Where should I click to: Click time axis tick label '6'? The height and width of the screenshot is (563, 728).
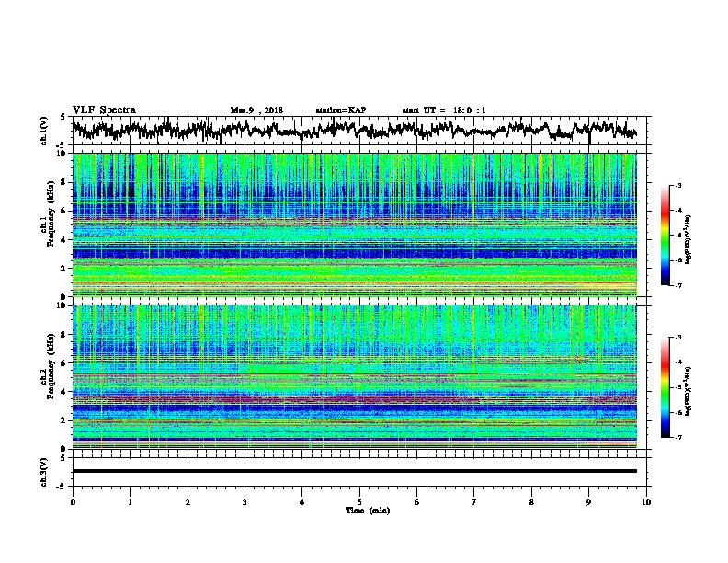click(x=417, y=502)
